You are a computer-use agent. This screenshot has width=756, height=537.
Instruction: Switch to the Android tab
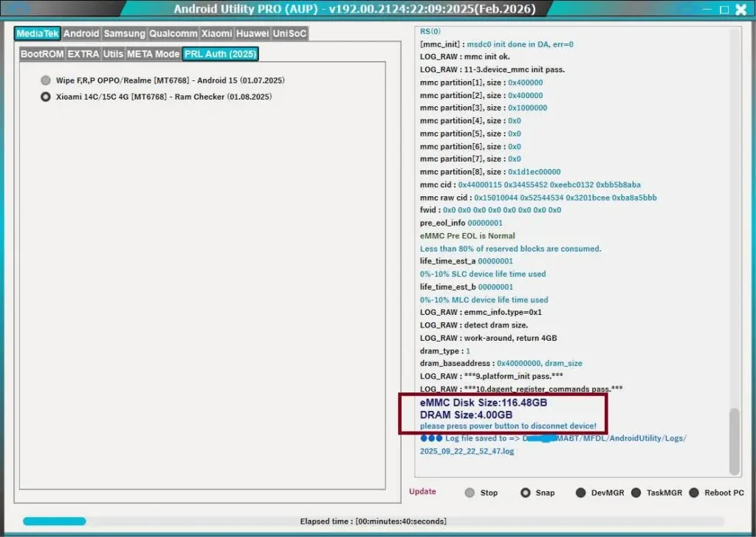coord(81,34)
